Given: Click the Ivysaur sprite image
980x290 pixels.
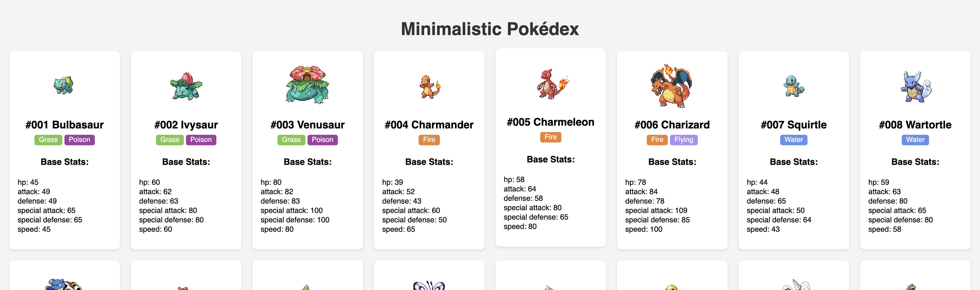Looking at the screenshot, I should [186, 86].
